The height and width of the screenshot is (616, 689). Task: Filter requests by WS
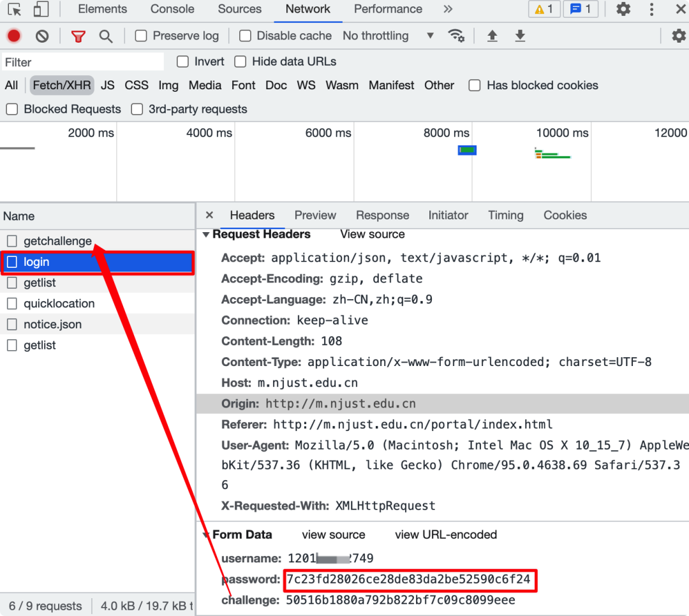306,85
